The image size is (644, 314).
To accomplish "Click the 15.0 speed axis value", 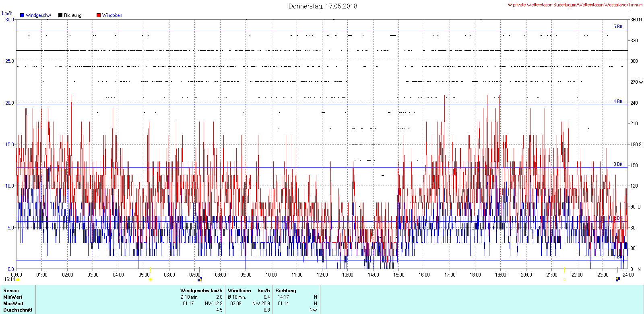I will (9, 145).
